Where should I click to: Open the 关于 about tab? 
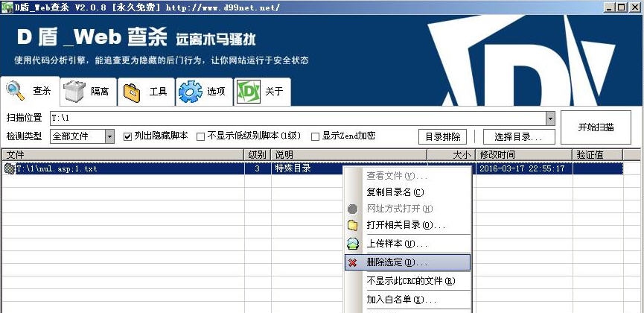[263, 92]
